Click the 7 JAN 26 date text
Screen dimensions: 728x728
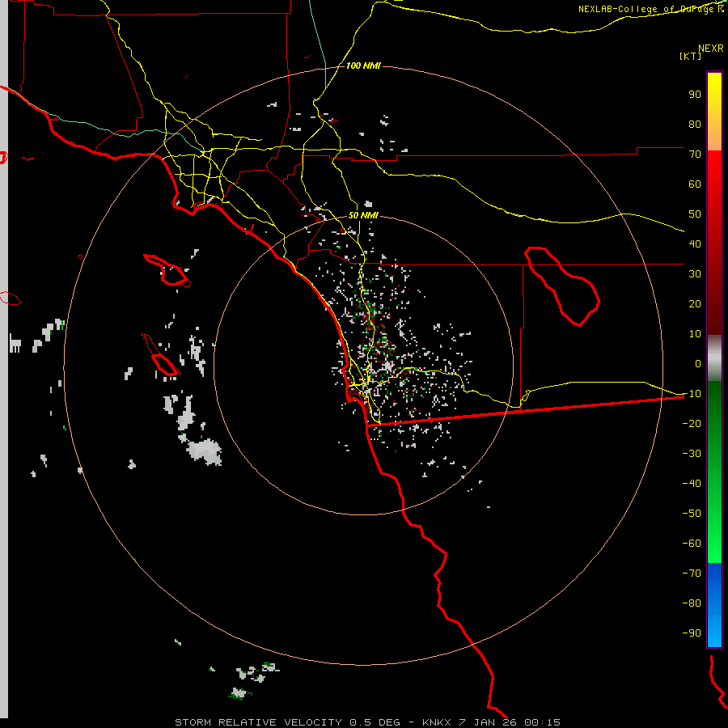(487, 722)
